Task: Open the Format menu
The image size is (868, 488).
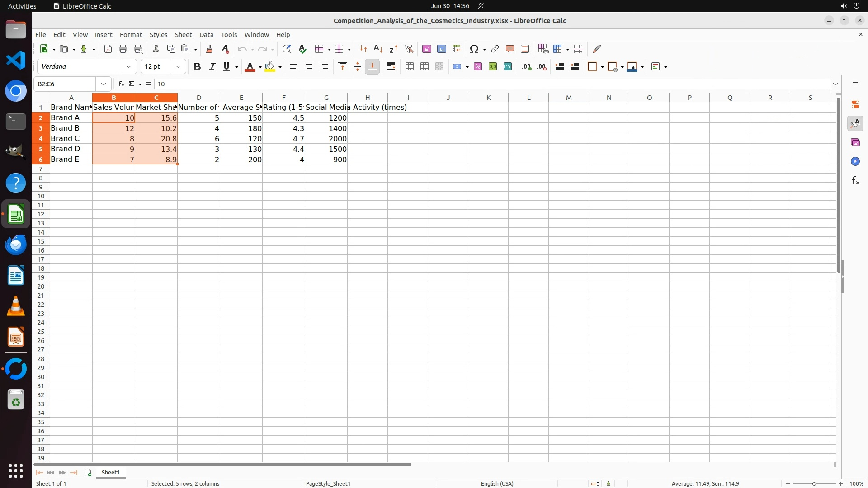Action: pyautogui.click(x=131, y=35)
